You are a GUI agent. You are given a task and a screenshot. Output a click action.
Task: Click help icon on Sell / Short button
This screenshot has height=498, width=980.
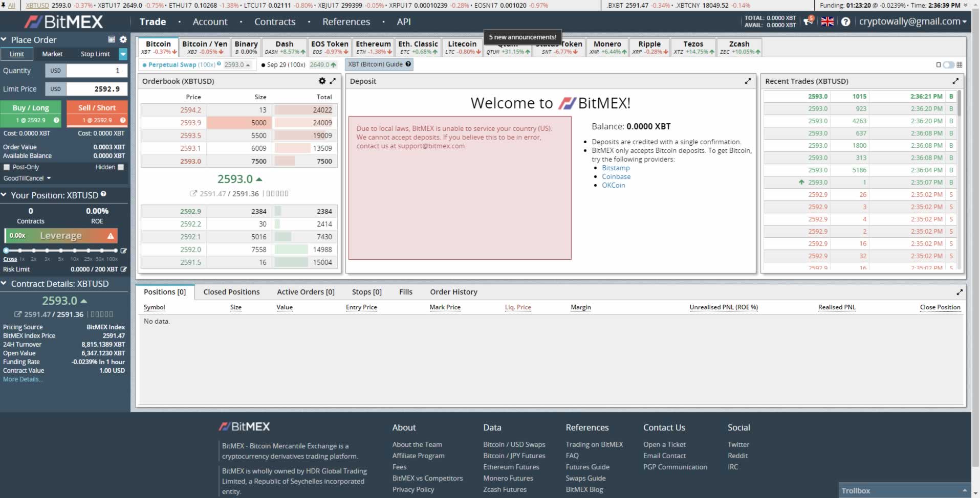click(123, 120)
